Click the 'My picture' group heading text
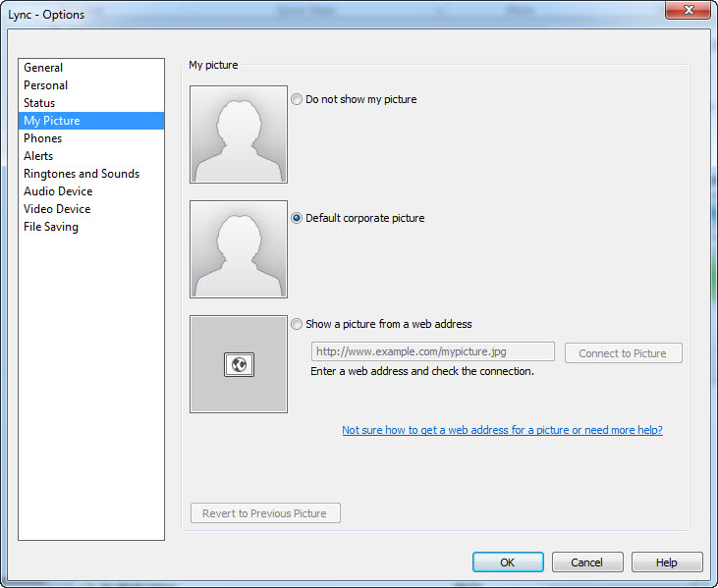The width and height of the screenshot is (718, 588). [x=213, y=65]
